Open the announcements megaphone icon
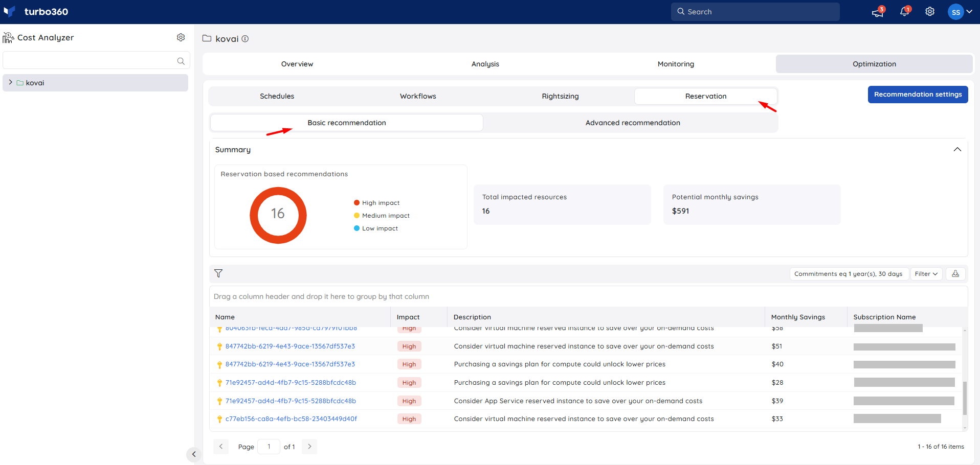Screen dimensions: 980x465 (878, 12)
